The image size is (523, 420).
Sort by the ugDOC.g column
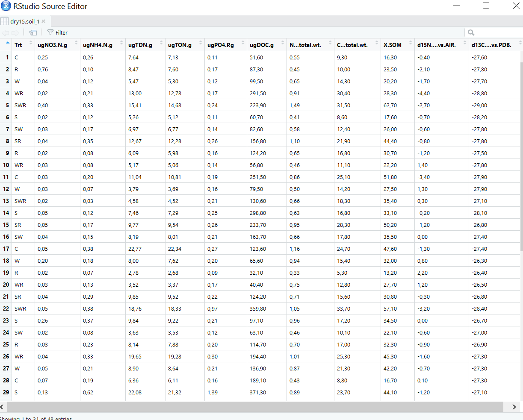[267, 45]
